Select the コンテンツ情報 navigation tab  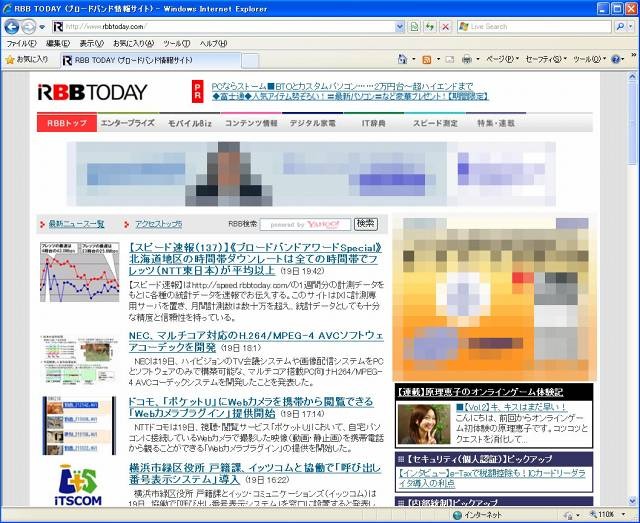pyautogui.click(x=251, y=123)
